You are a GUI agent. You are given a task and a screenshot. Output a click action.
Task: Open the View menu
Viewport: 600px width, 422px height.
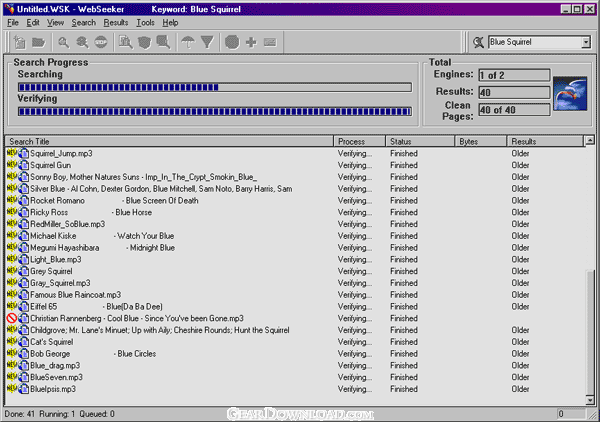[x=55, y=23]
